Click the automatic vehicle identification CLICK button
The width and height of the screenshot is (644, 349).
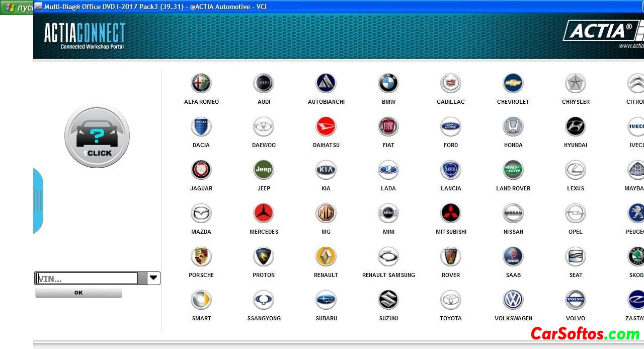tap(97, 136)
